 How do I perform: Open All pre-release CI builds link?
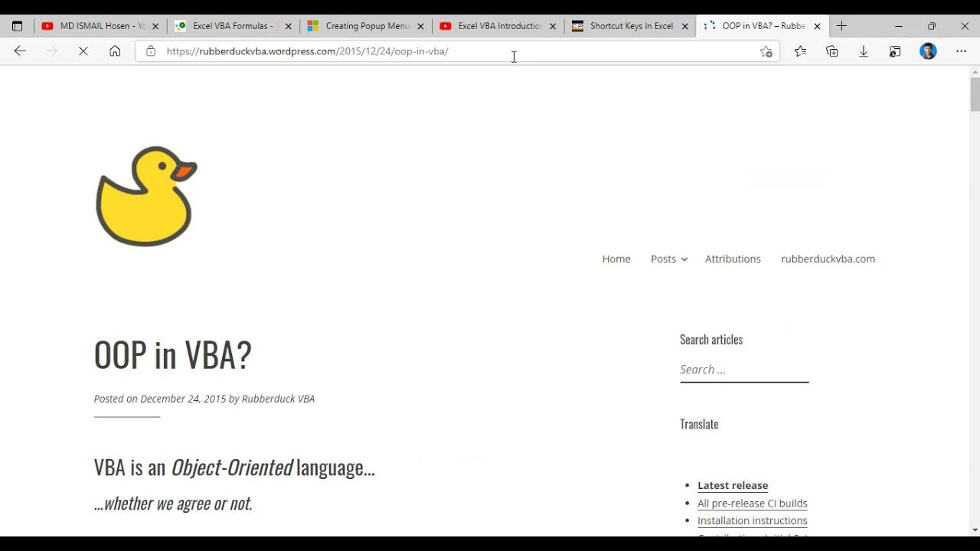click(x=753, y=503)
